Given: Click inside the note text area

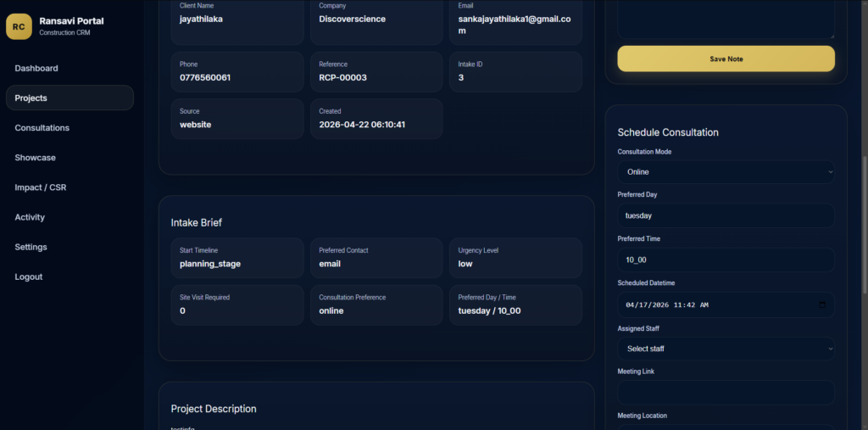Looking at the screenshot, I should click(x=726, y=17).
